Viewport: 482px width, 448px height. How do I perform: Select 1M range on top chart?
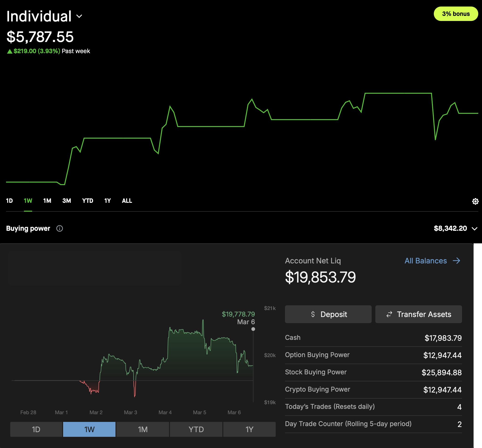47,201
